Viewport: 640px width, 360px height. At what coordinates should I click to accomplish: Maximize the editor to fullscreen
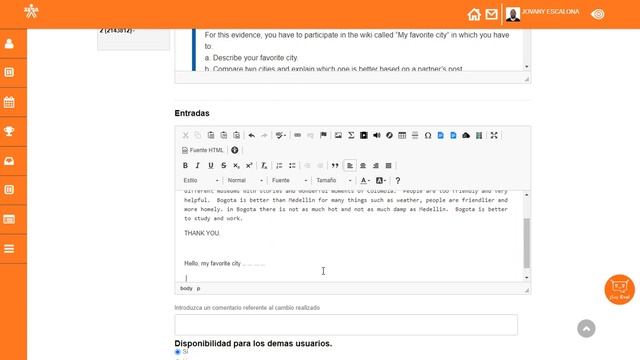click(494, 135)
